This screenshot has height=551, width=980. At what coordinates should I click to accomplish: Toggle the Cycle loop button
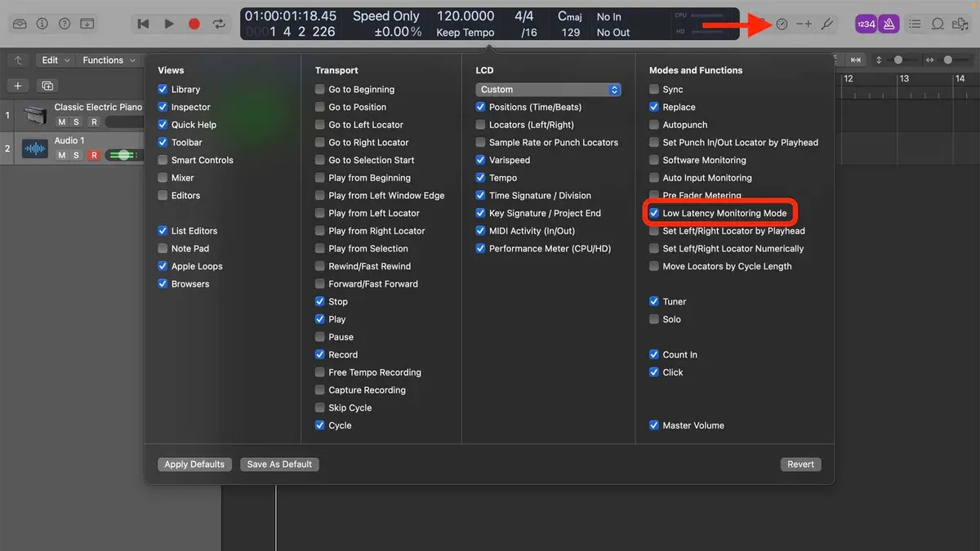pos(219,24)
